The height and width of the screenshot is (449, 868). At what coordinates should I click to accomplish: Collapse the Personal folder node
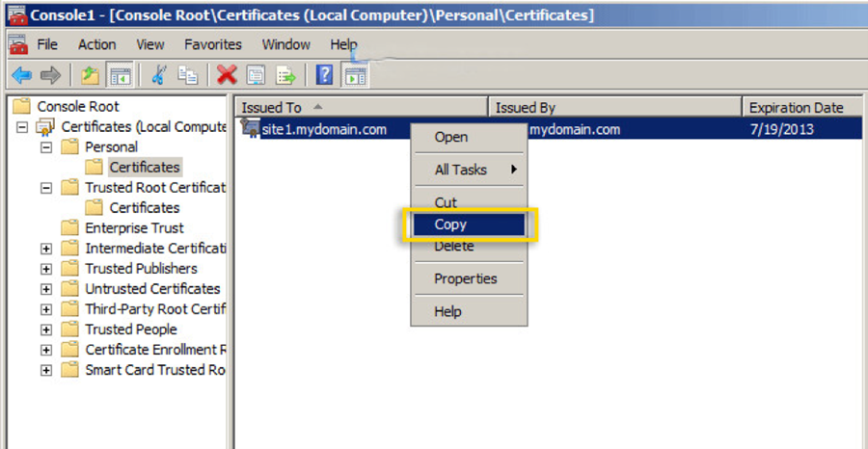click(46, 147)
